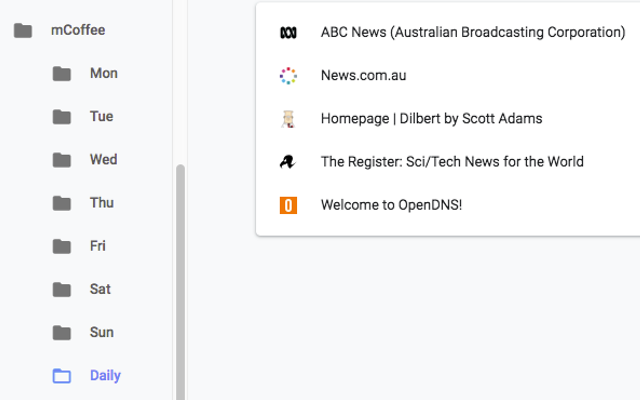Open The Register Sci/Tech News bookmark

tap(452, 162)
